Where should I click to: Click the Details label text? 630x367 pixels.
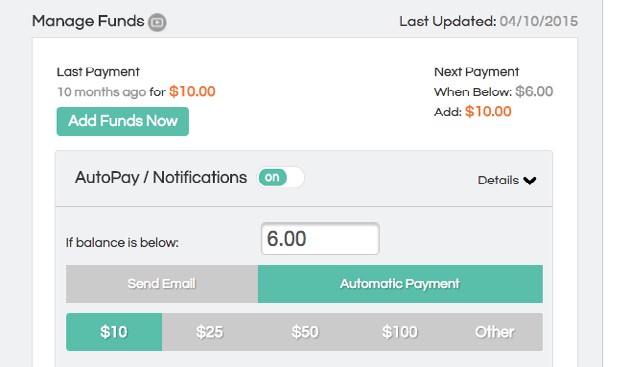tap(498, 180)
